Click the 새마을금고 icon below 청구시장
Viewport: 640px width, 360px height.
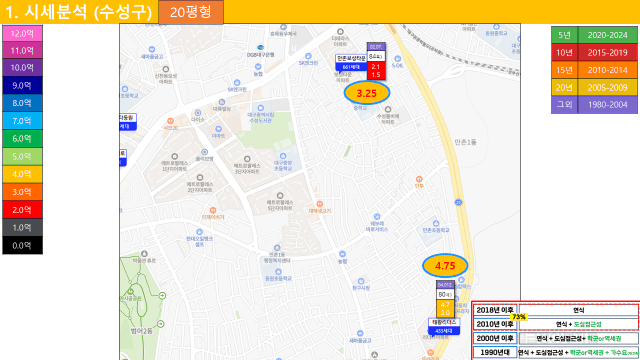pyautogui.click(x=360, y=333)
